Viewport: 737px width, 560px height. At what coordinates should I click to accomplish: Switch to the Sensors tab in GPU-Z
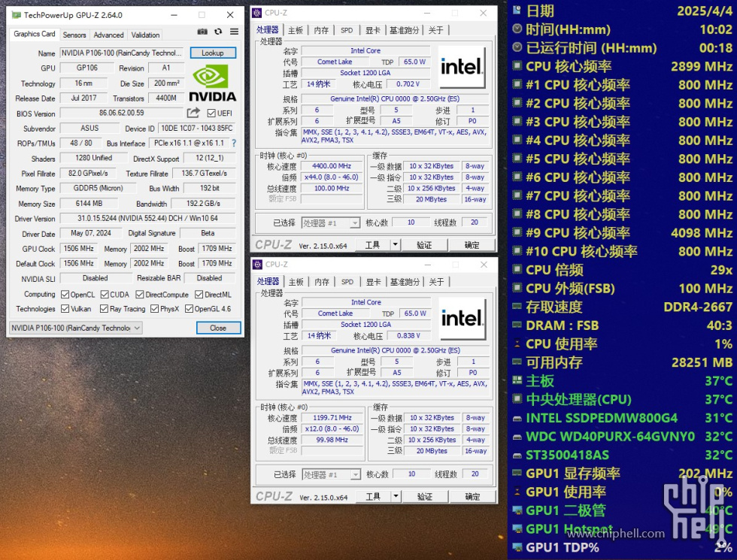click(x=74, y=35)
